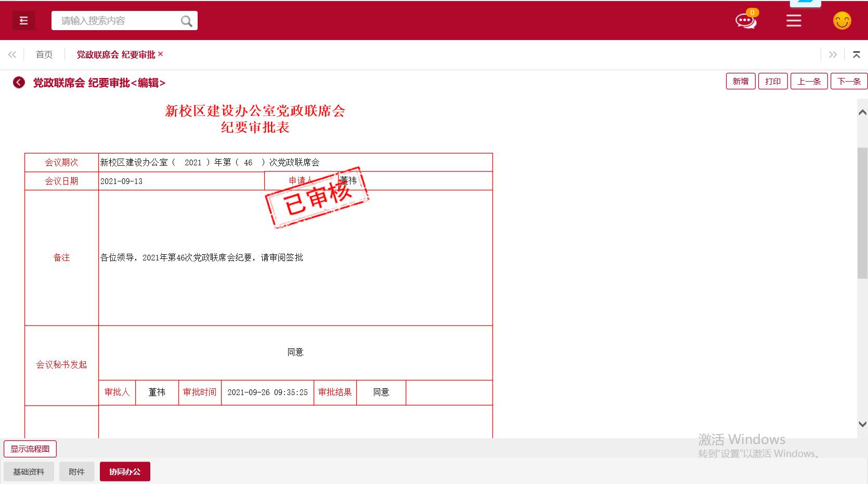This screenshot has height=484, width=868.
Task: Go to next record with 下一条
Action: [x=849, y=82]
